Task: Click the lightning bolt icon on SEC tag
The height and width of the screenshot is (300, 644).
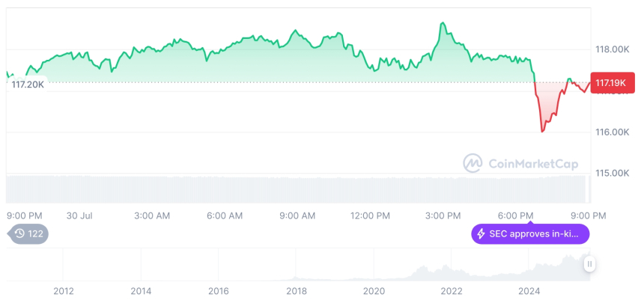Action: pyautogui.click(x=481, y=233)
